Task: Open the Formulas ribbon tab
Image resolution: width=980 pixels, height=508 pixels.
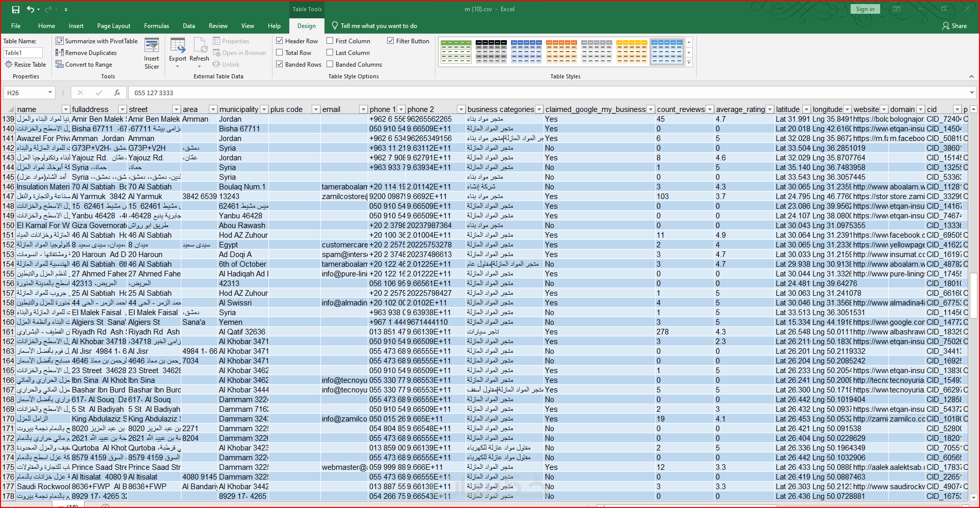Action: pyautogui.click(x=156, y=26)
